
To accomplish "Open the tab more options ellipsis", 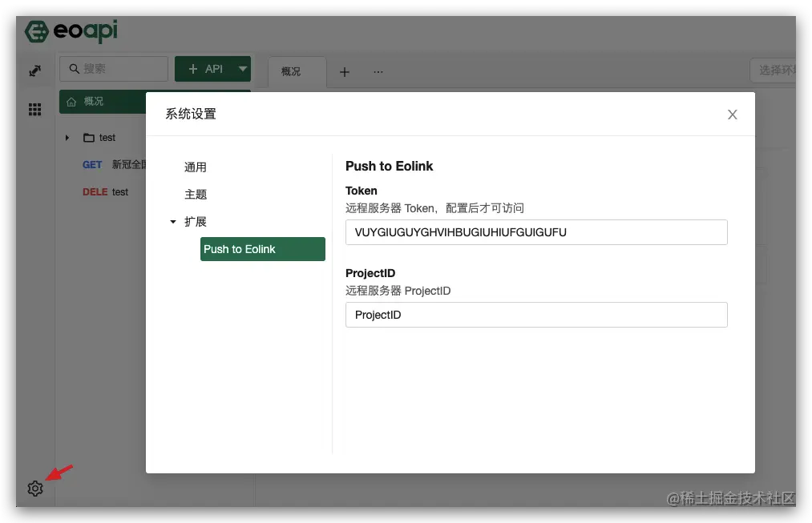I will [x=378, y=72].
